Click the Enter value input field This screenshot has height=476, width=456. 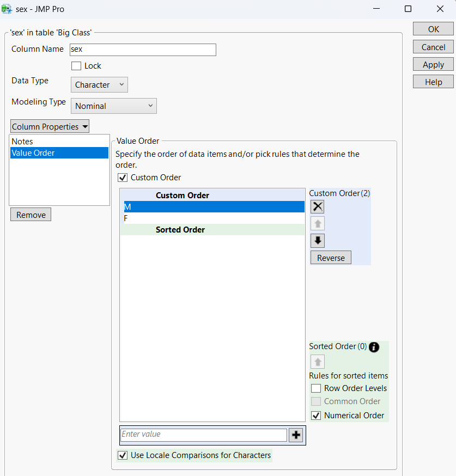[203, 435]
